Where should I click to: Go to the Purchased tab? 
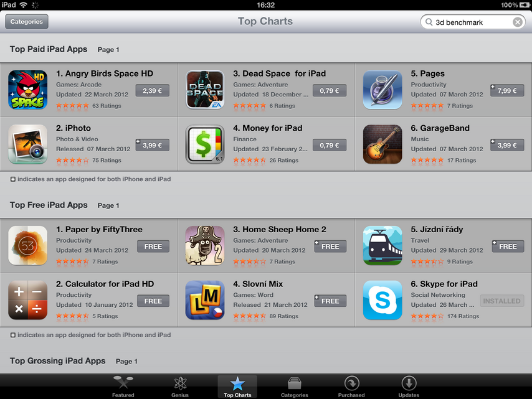click(x=351, y=387)
